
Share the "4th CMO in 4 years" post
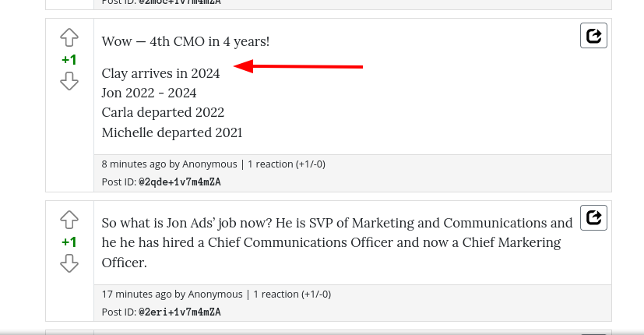point(593,36)
